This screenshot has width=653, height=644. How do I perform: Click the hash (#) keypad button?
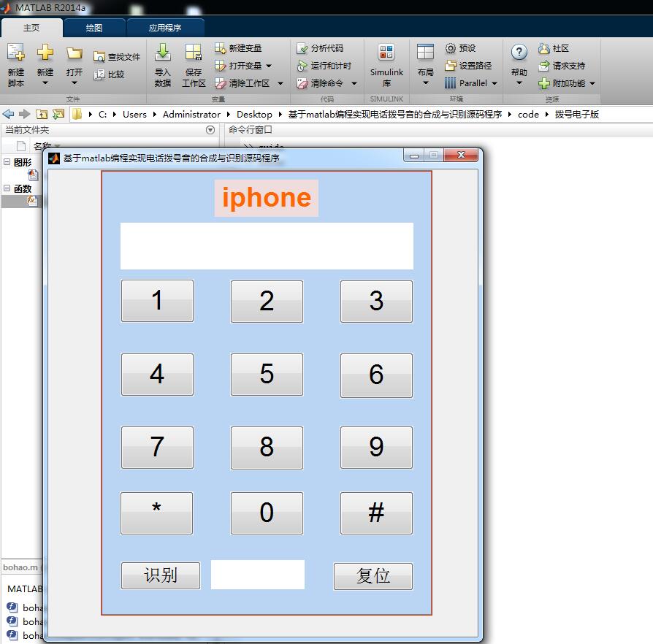tap(376, 513)
